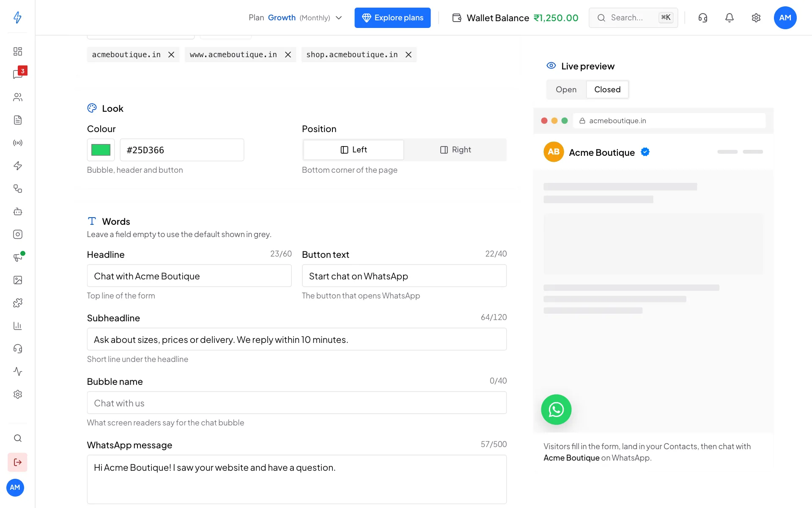Remove shop.acmeboutique.in domain chip
Image resolution: width=812 pixels, height=508 pixels.
coord(409,55)
